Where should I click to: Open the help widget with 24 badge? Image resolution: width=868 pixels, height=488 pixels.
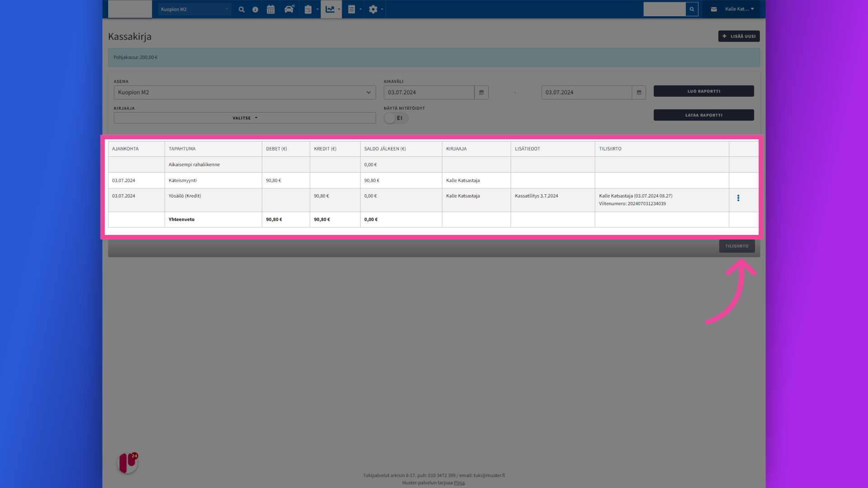coord(128,463)
